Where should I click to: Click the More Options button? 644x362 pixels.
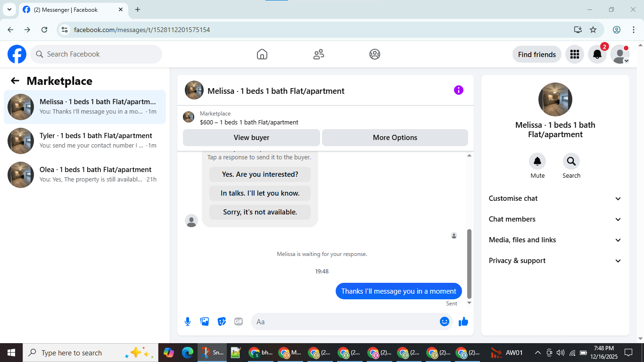pyautogui.click(x=395, y=138)
